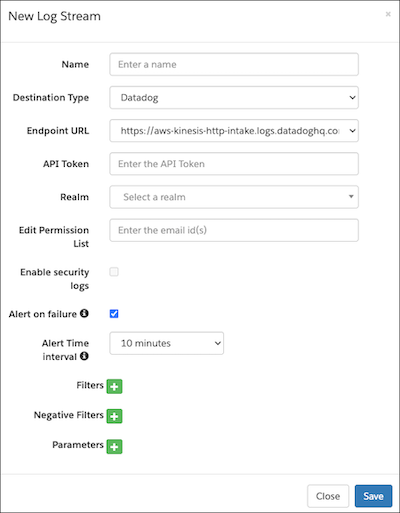Focus the API Token input field
The height and width of the screenshot is (513, 400).
tap(234, 164)
